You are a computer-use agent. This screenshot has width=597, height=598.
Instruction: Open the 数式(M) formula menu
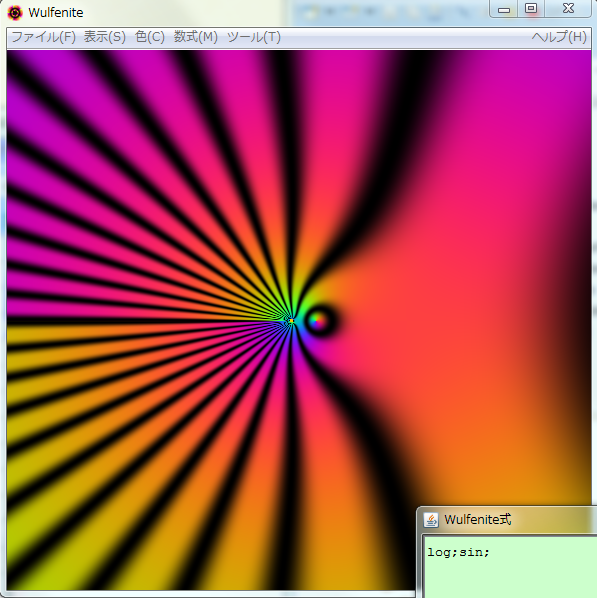196,37
